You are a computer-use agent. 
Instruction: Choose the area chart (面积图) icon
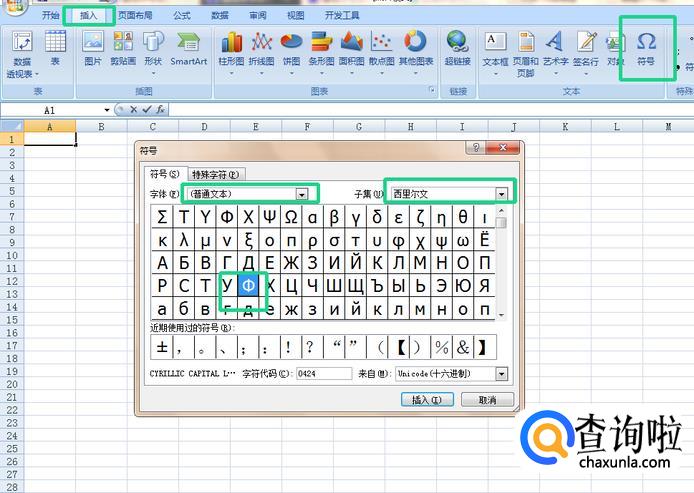click(351, 51)
